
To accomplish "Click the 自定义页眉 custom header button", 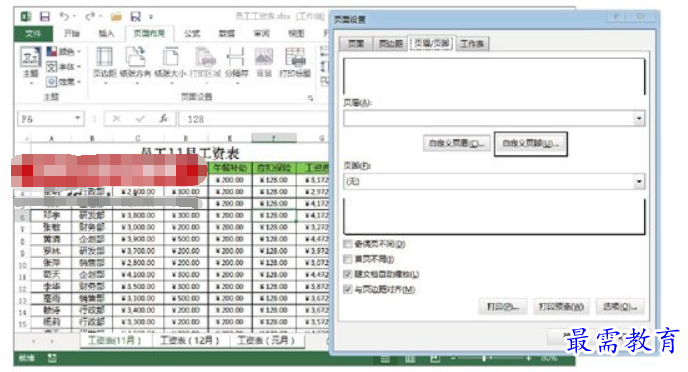I will (456, 143).
